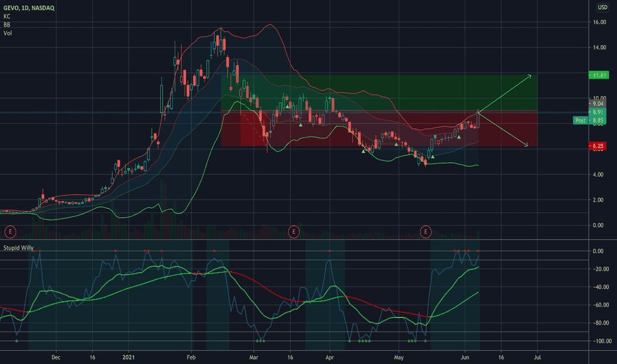Viewport: 617px width, 364px height.
Task: Click the Feb label on time axis
Action: point(191,357)
